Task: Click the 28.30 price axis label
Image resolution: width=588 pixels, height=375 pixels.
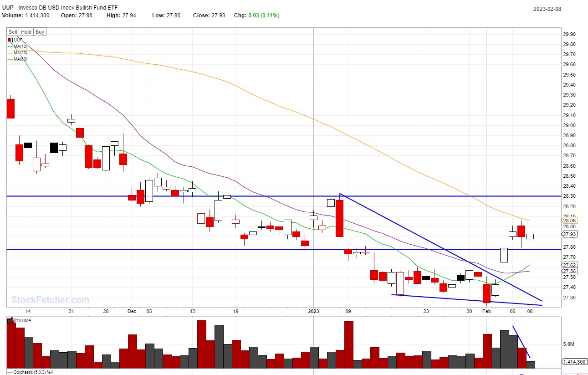Action: (569, 196)
